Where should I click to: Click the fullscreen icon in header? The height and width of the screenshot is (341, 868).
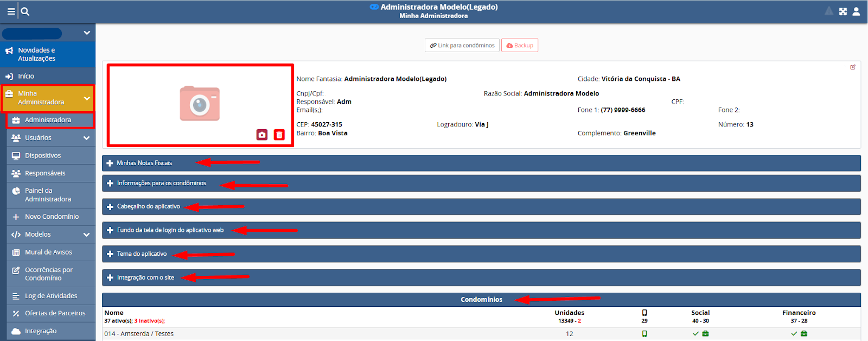pyautogui.click(x=843, y=11)
